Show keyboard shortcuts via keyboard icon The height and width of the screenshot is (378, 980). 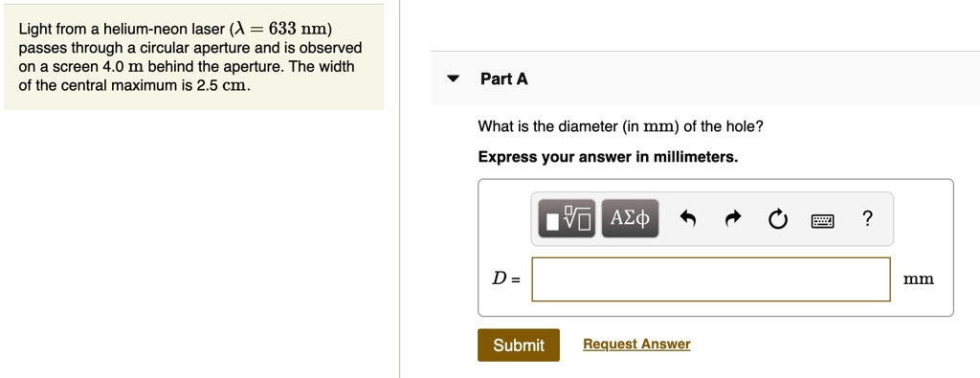tap(822, 220)
